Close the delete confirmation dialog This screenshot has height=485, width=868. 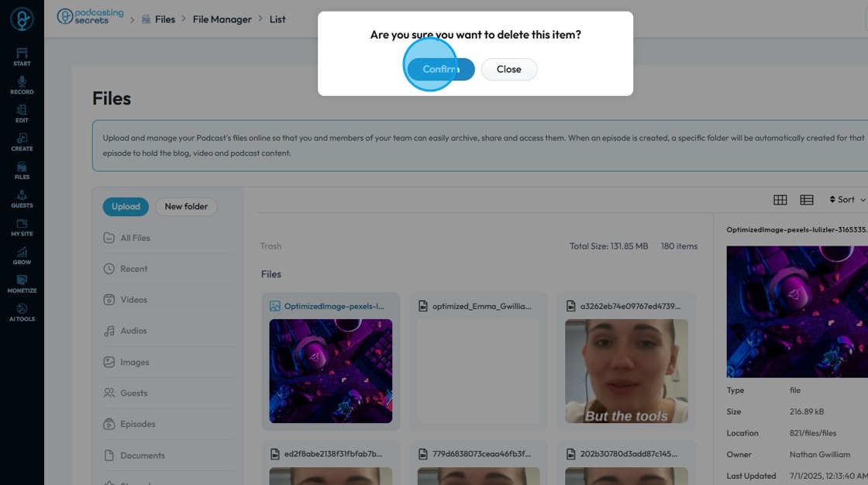(508, 69)
